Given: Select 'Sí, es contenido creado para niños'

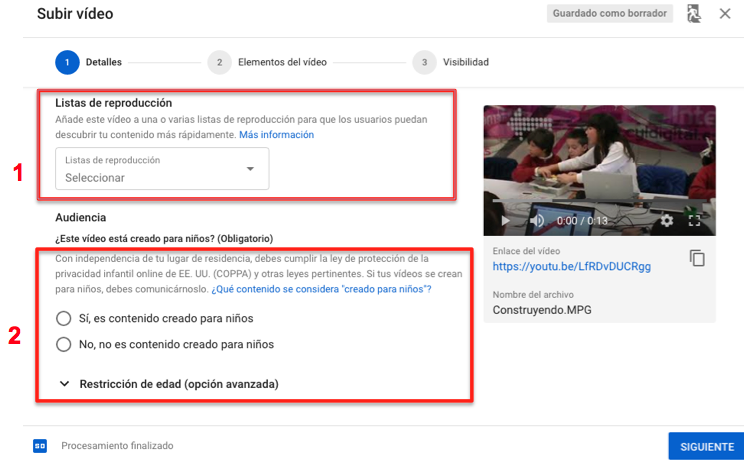Looking at the screenshot, I should click(x=64, y=318).
